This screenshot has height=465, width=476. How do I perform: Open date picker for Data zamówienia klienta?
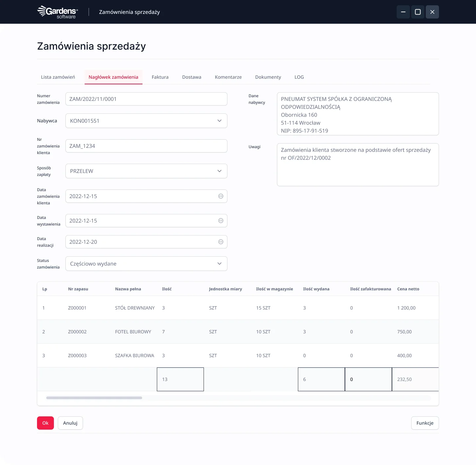[x=221, y=196]
